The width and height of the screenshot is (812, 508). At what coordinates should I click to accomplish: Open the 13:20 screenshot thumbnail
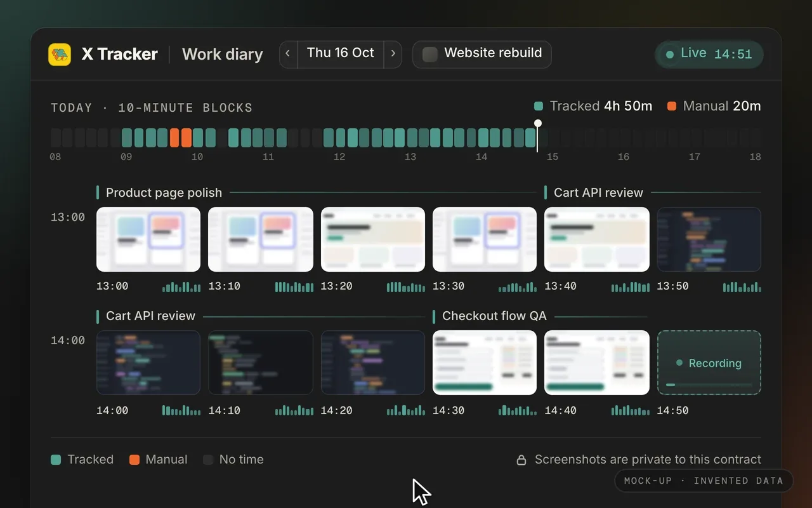pos(373,239)
